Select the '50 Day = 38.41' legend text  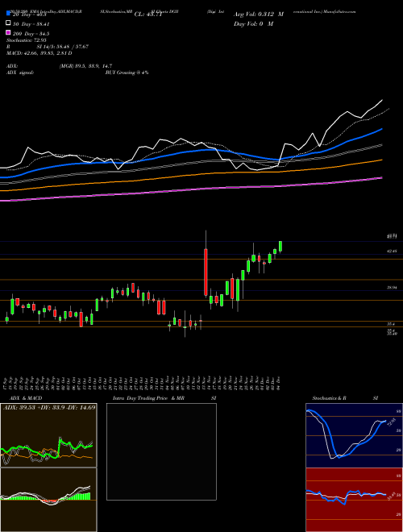pos(31,24)
